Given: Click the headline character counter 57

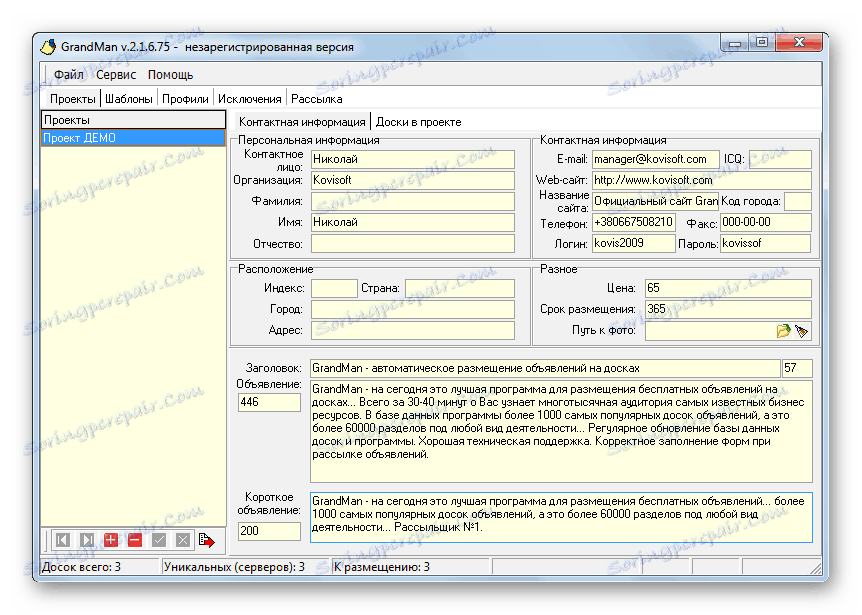Looking at the screenshot, I should point(797,368).
